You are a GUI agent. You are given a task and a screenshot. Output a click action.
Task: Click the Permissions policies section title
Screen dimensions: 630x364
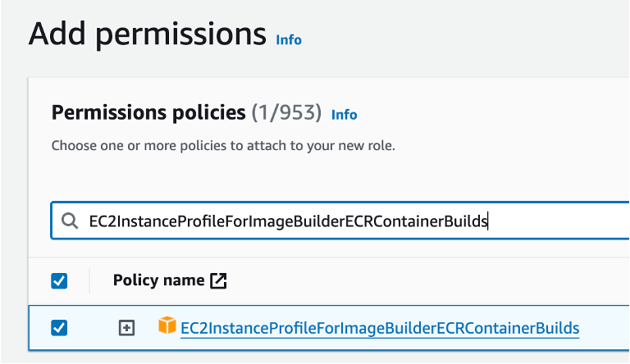point(148,112)
